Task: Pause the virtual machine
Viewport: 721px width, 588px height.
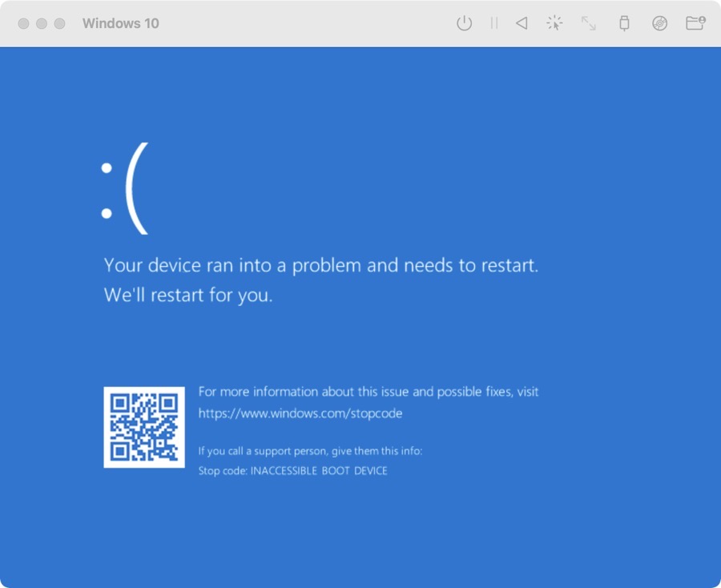Action: click(x=493, y=23)
